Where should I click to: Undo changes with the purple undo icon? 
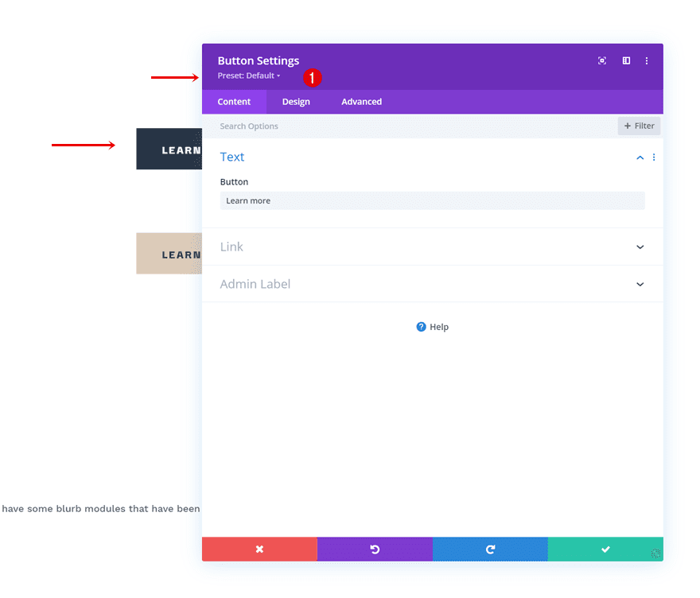(x=375, y=549)
